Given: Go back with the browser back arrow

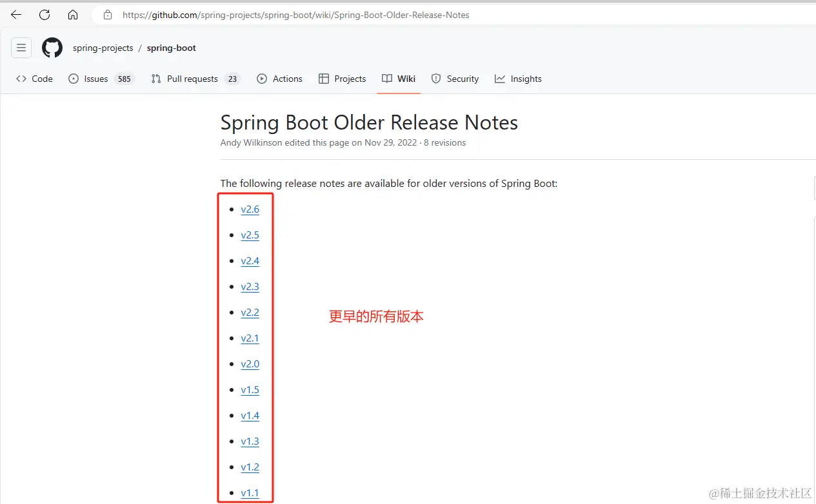Looking at the screenshot, I should (x=16, y=15).
